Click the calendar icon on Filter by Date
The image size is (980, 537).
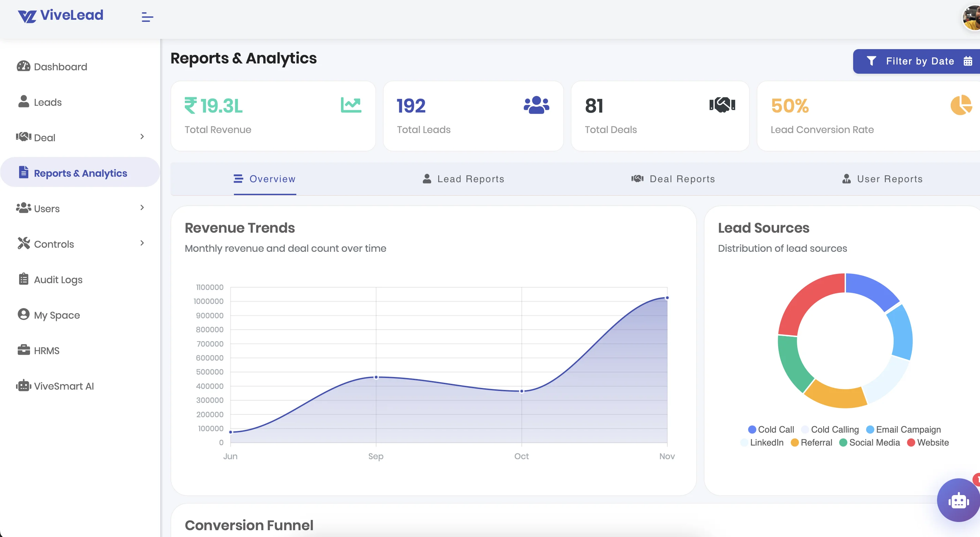pyautogui.click(x=969, y=61)
